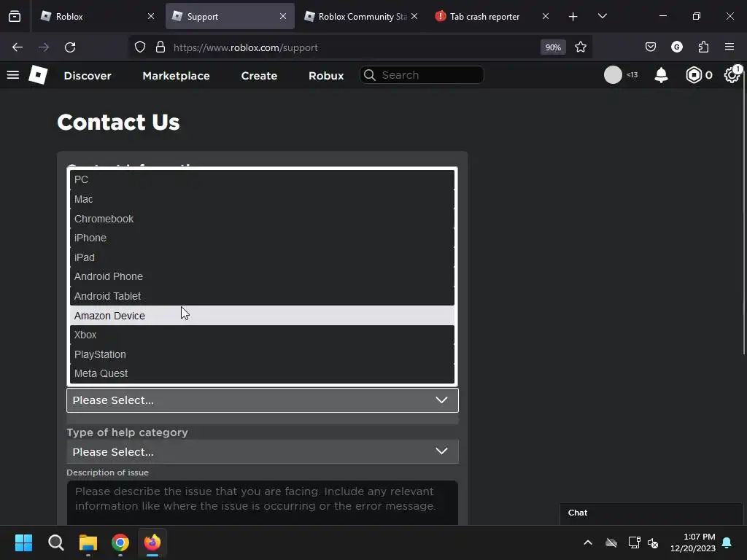Viewport: 747px width, 560px height.
Task: Open Discover in the Roblox navigation
Action: tap(88, 75)
